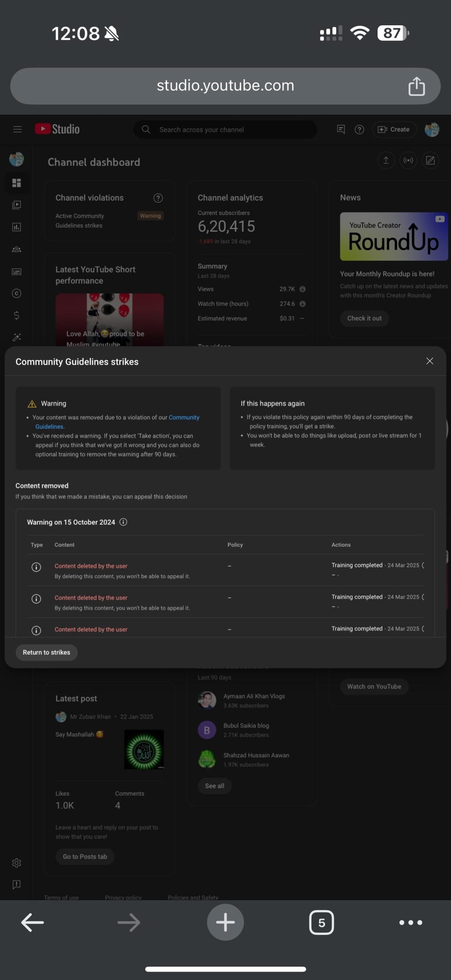Click the Create button
Screen dimensions: 451x980
394,130
